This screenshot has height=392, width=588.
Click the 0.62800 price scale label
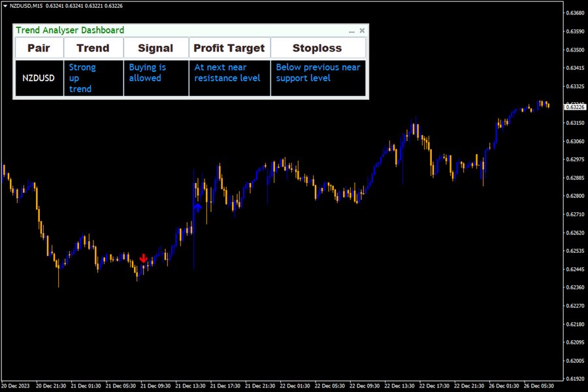(x=575, y=196)
